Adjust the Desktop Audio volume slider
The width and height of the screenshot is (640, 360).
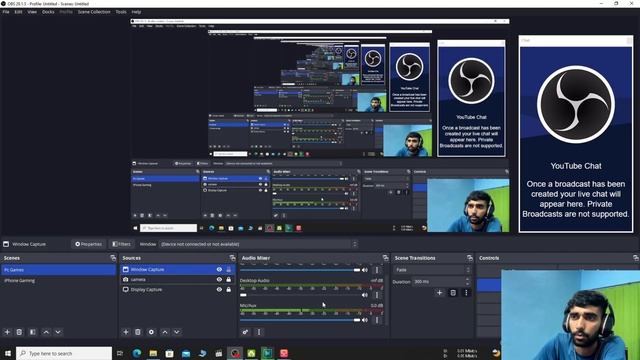(x=300, y=295)
